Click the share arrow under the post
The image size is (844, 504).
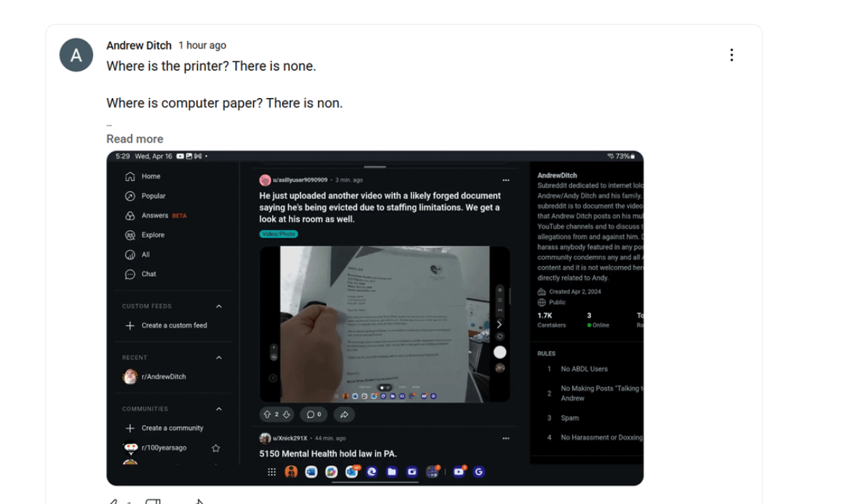(344, 415)
